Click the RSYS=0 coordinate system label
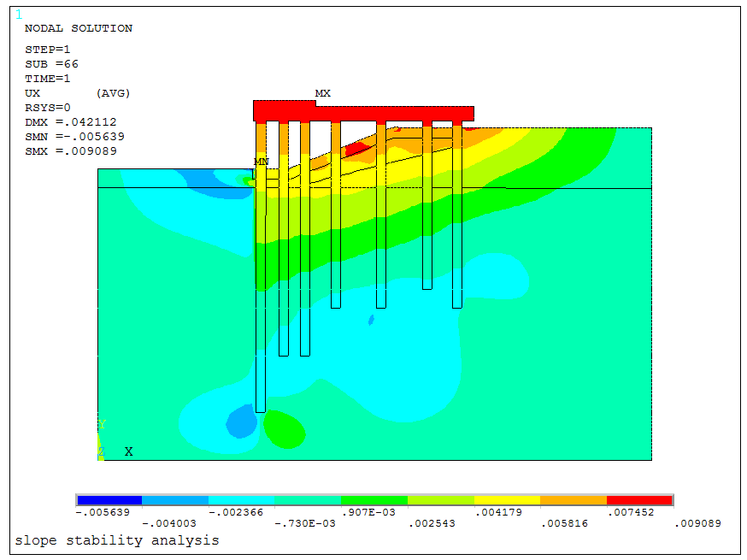This screenshot has width=747, height=560. (48, 108)
